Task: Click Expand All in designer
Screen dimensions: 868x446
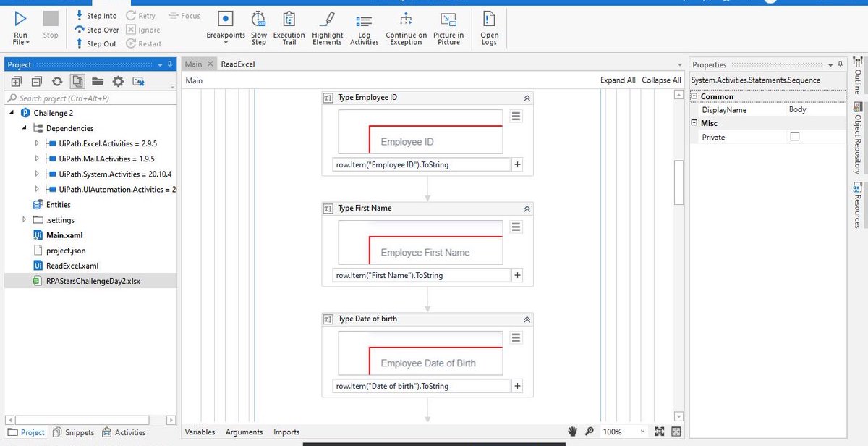Action: click(x=618, y=80)
